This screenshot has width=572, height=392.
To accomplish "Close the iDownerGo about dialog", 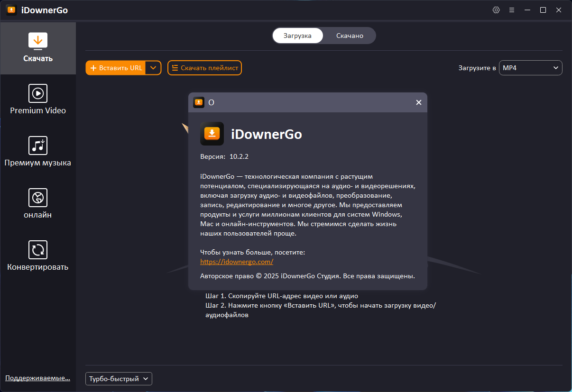I will pos(418,102).
